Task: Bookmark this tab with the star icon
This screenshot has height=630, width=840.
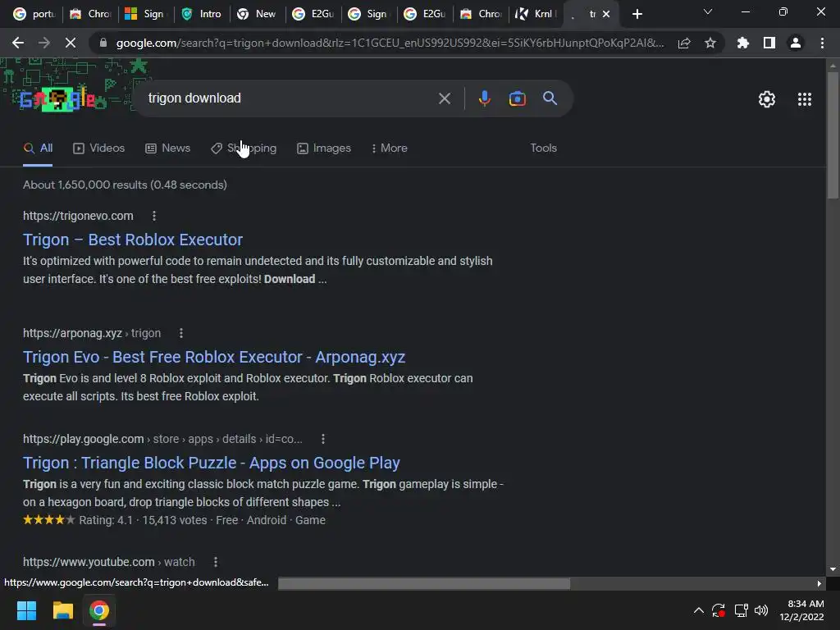Action: [710, 43]
